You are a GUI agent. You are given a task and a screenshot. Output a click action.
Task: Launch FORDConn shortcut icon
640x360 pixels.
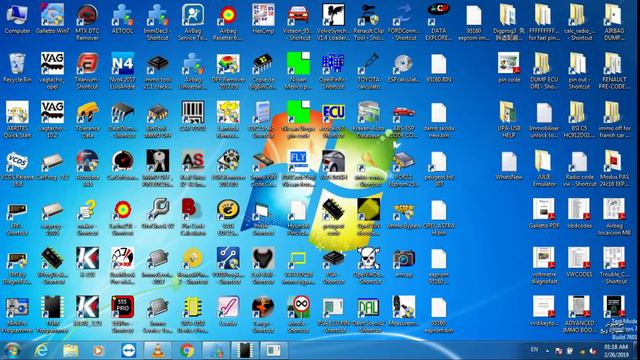404,22
